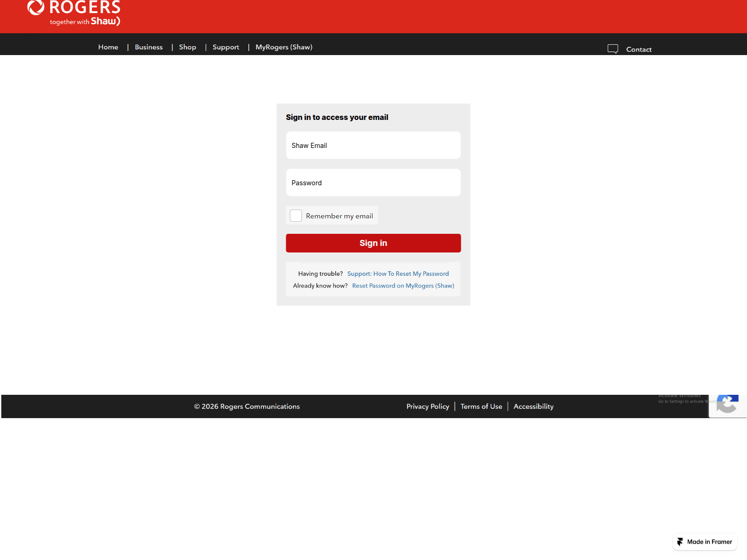
Task: Click the red Sign in button
Action: pyautogui.click(x=373, y=243)
